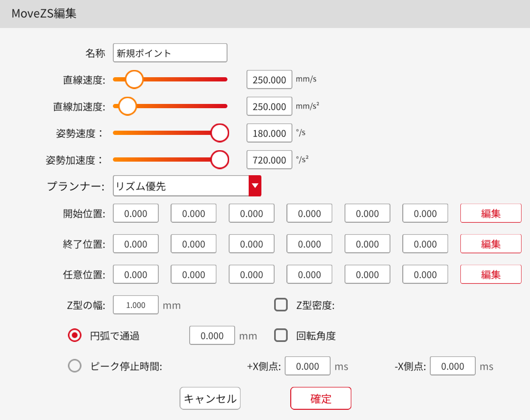
Task: Select the -X側点 time field
Action: point(452,366)
